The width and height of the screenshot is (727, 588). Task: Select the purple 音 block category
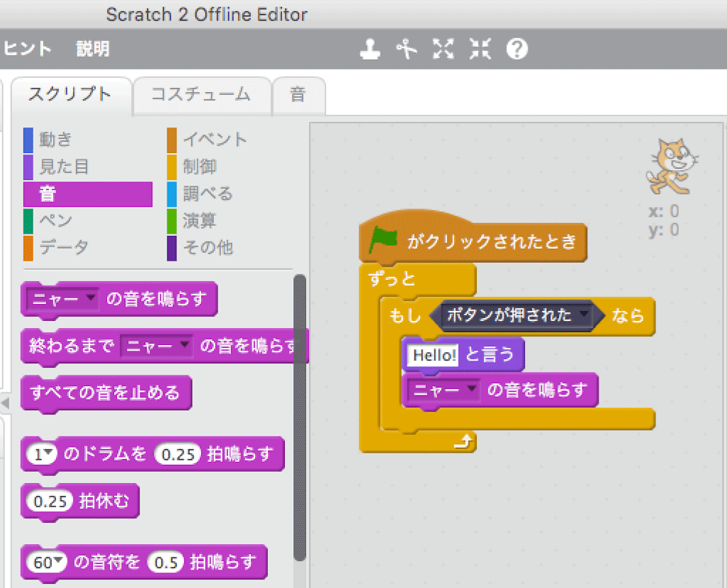88,194
